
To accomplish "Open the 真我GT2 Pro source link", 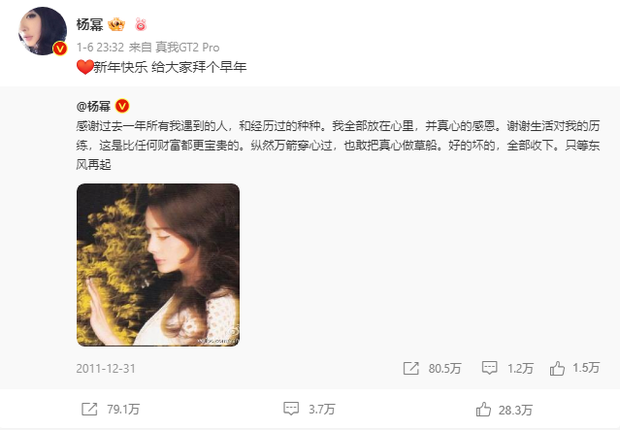I will tap(187, 47).
